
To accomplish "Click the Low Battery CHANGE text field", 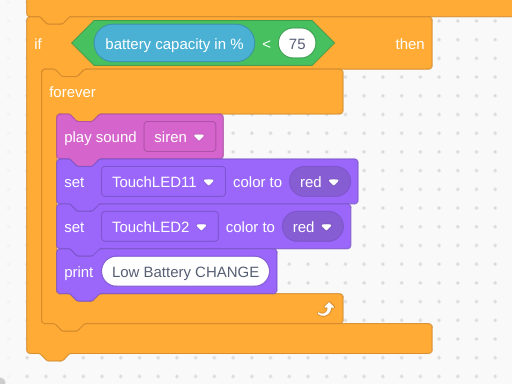I will click(185, 271).
